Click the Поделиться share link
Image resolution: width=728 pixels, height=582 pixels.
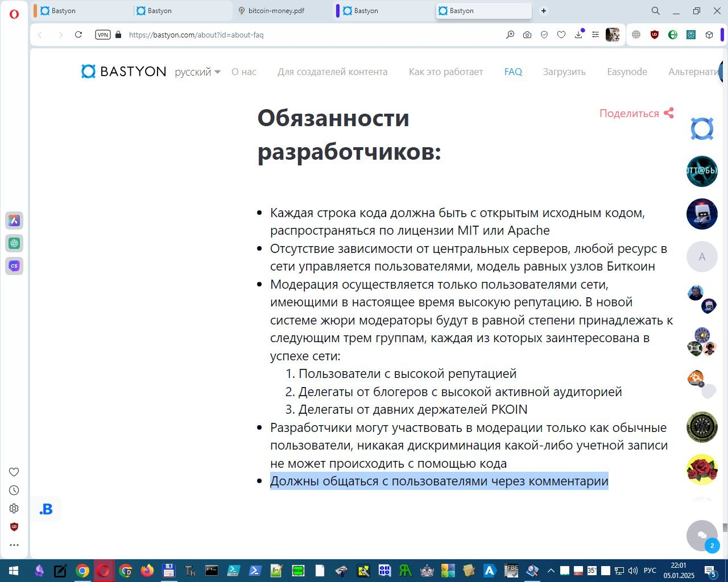[636, 113]
